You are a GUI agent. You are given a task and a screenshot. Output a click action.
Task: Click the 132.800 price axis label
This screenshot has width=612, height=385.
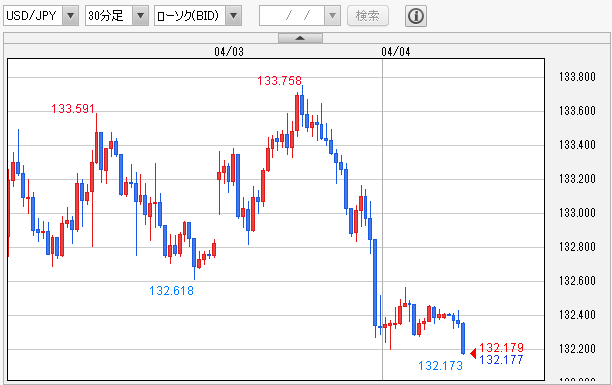pyautogui.click(x=577, y=246)
